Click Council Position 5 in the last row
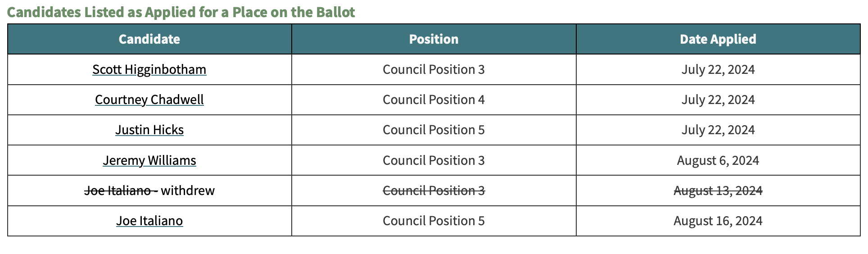This screenshot has height=254, width=868. click(x=434, y=221)
